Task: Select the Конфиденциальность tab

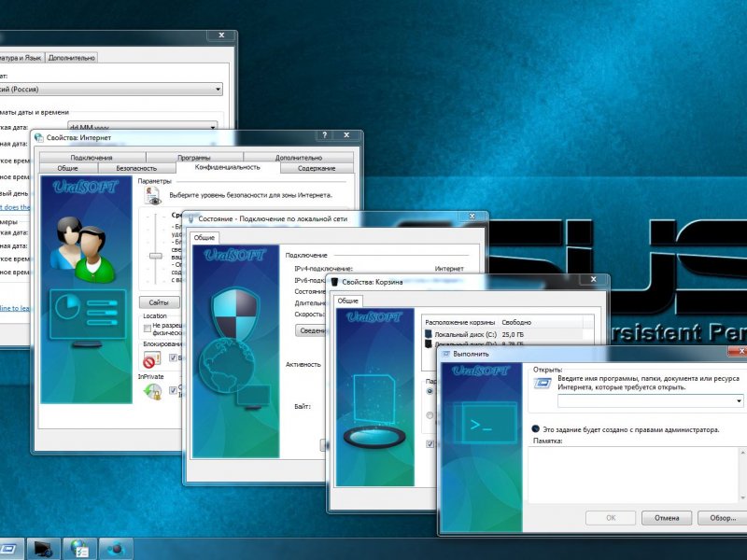Action: (x=228, y=167)
